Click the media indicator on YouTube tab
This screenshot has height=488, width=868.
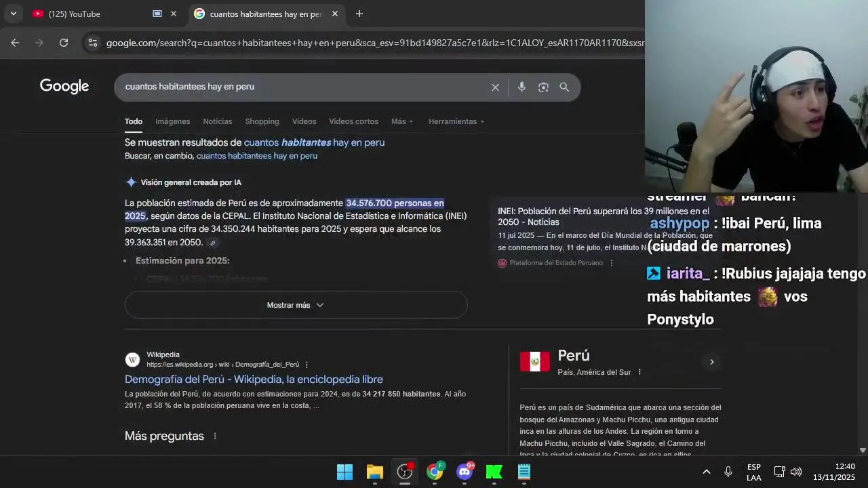tap(157, 14)
